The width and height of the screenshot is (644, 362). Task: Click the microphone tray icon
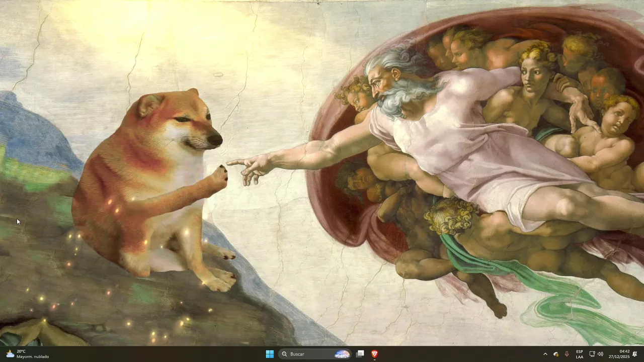[567, 354]
